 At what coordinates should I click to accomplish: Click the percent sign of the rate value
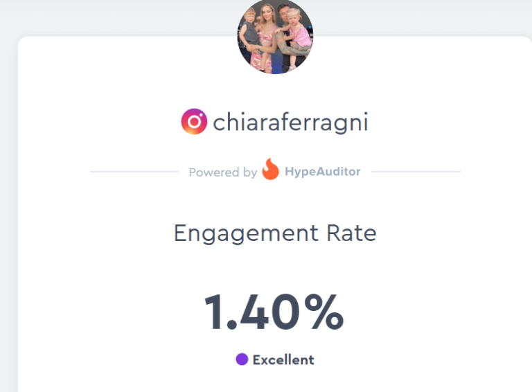[x=324, y=312]
